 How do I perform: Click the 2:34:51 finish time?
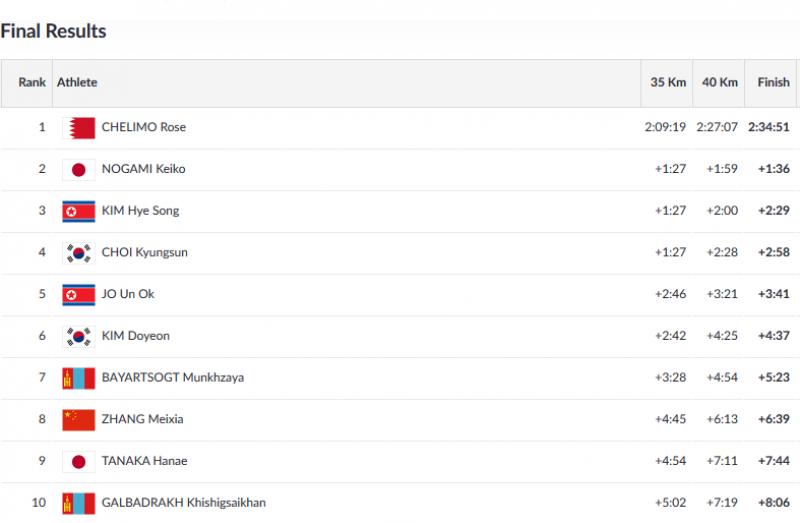click(769, 127)
